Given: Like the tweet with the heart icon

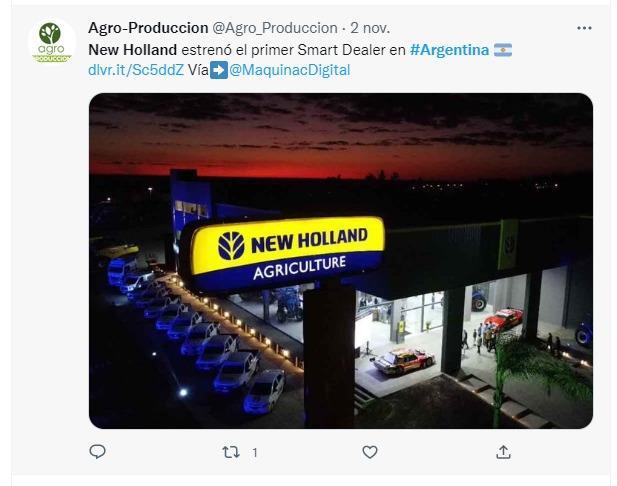Looking at the screenshot, I should (x=369, y=452).
